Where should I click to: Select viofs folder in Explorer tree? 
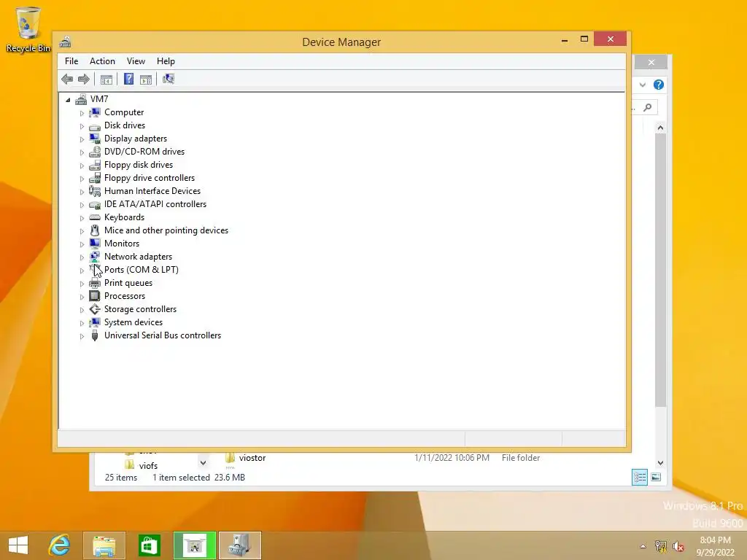[x=148, y=466]
